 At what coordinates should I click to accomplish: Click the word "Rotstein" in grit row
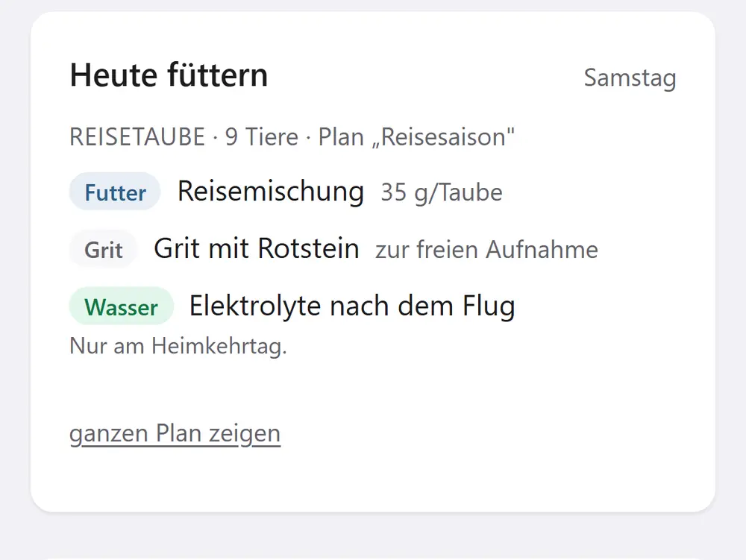(x=308, y=248)
